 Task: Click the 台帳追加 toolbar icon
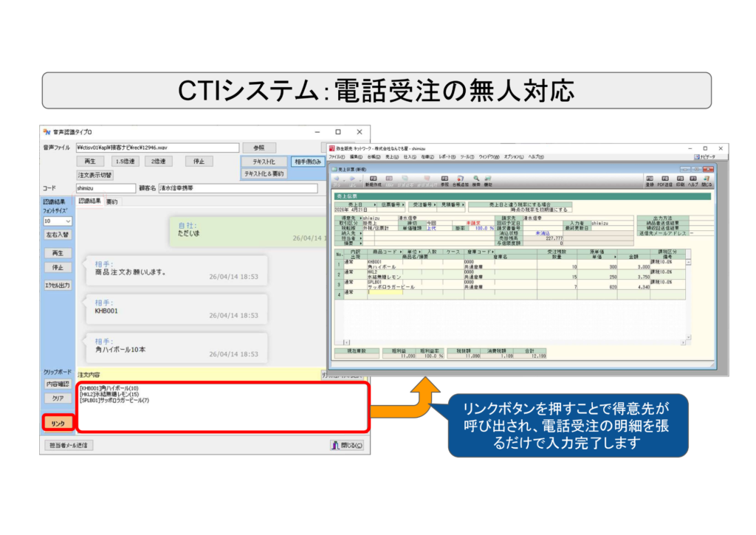click(461, 181)
